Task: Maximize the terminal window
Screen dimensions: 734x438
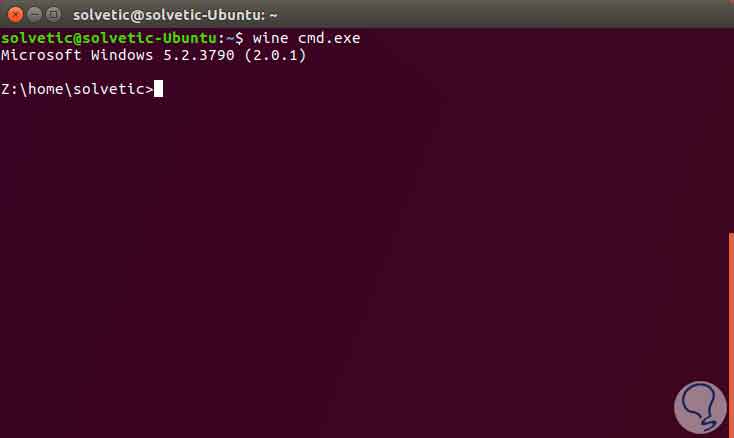Action: (x=53, y=15)
